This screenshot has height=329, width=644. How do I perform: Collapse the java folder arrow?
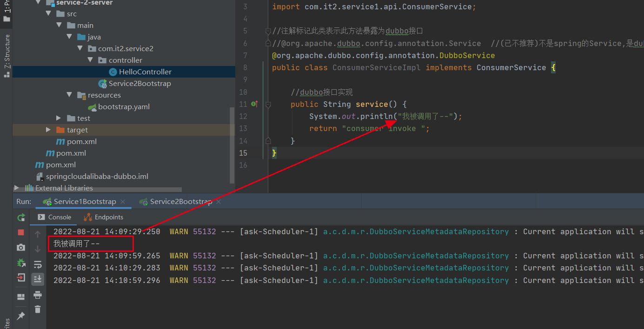click(x=69, y=37)
